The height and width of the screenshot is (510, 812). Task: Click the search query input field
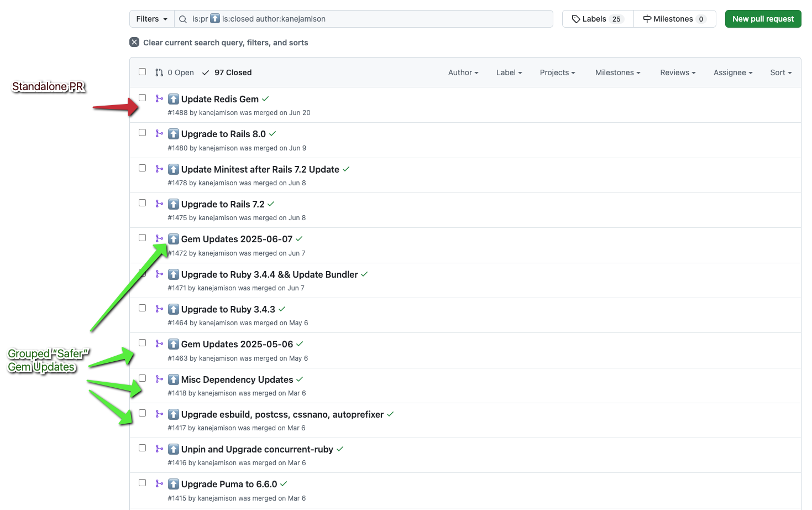tap(364, 19)
